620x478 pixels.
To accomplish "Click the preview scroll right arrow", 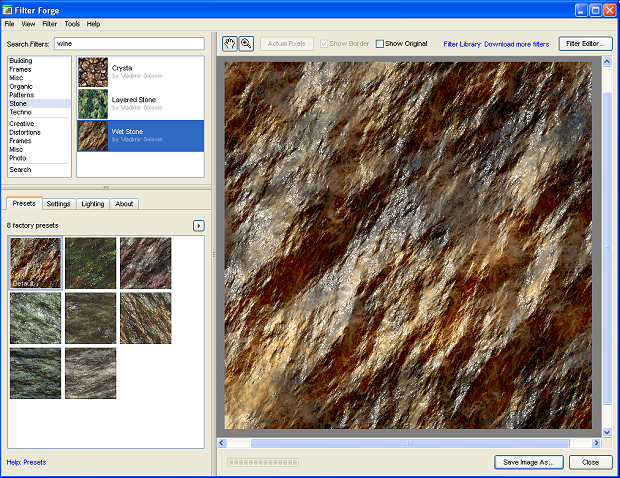I will click(x=596, y=443).
